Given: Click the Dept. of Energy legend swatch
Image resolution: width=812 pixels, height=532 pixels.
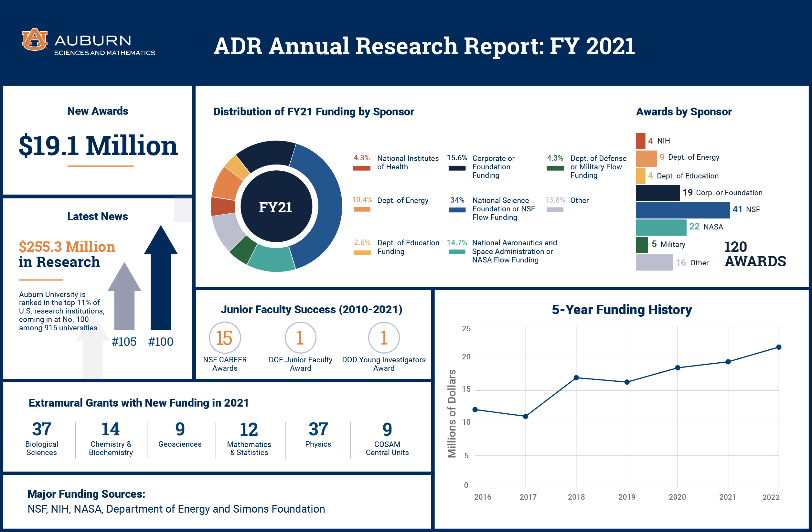Looking at the screenshot, I should point(362,209).
